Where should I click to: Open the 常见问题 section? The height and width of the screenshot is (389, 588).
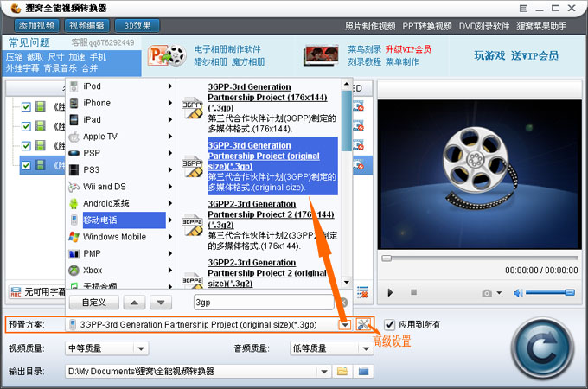29,42
